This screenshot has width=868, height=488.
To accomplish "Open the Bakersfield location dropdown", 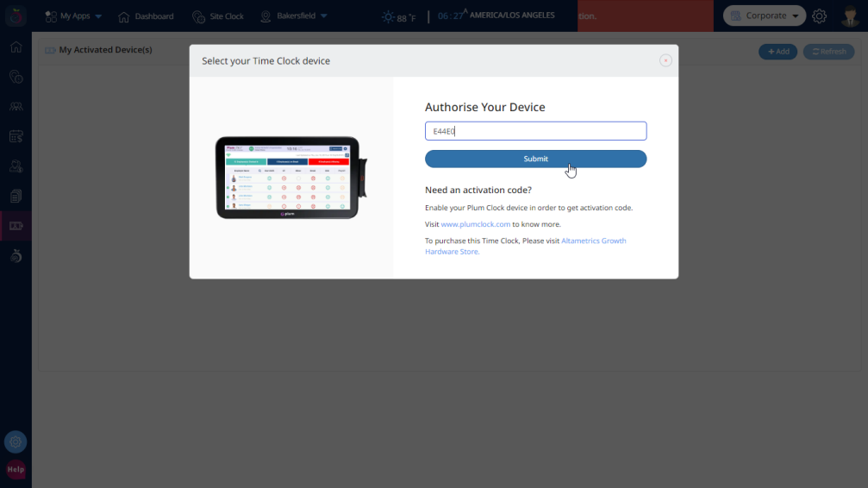I will pos(294,16).
